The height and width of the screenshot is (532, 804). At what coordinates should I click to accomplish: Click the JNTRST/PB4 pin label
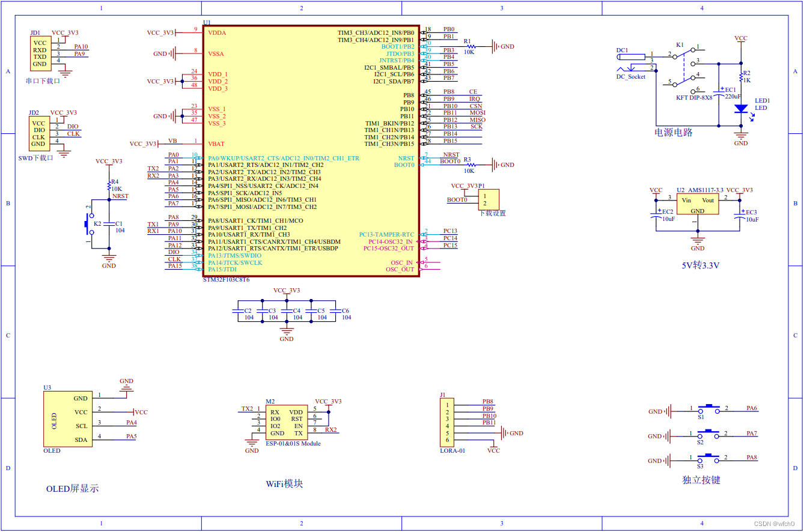click(x=396, y=60)
